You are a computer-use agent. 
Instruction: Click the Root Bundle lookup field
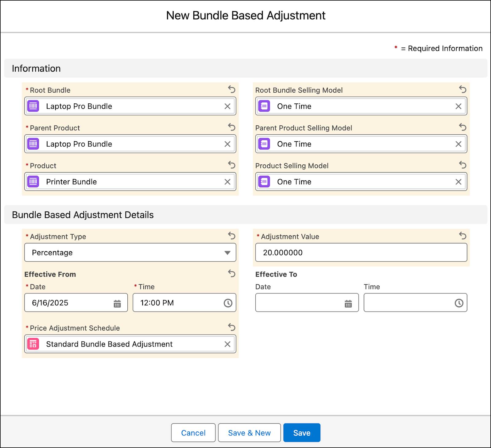pyautogui.click(x=130, y=106)
